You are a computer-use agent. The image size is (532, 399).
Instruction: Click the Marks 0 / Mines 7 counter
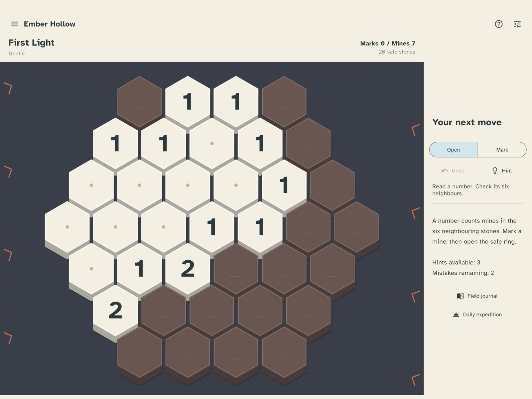coord(387,43)
